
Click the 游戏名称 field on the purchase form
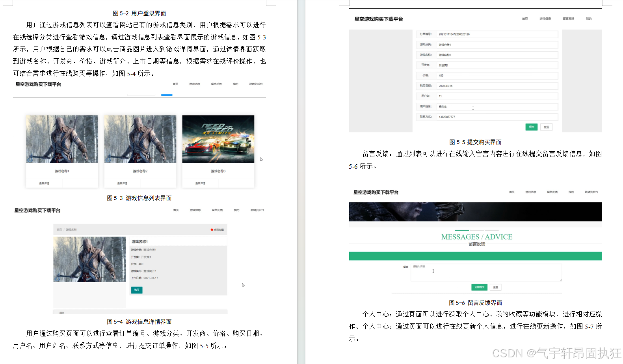point(497,55)
